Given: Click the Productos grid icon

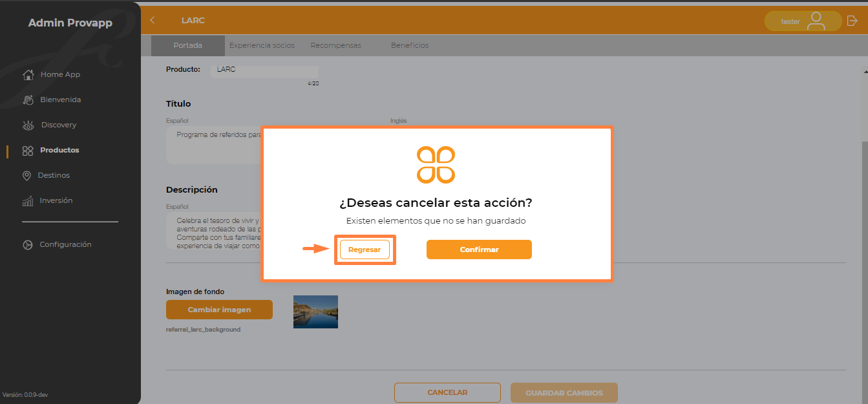Looking at the screenshot, I should [x=28, y=151].
